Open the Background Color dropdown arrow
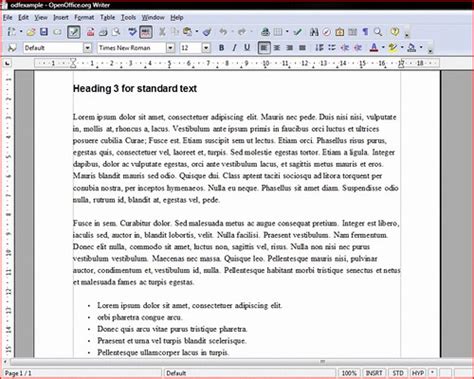Image resolution: width=474 pixels, height=379 pixels. pos(421,48)
